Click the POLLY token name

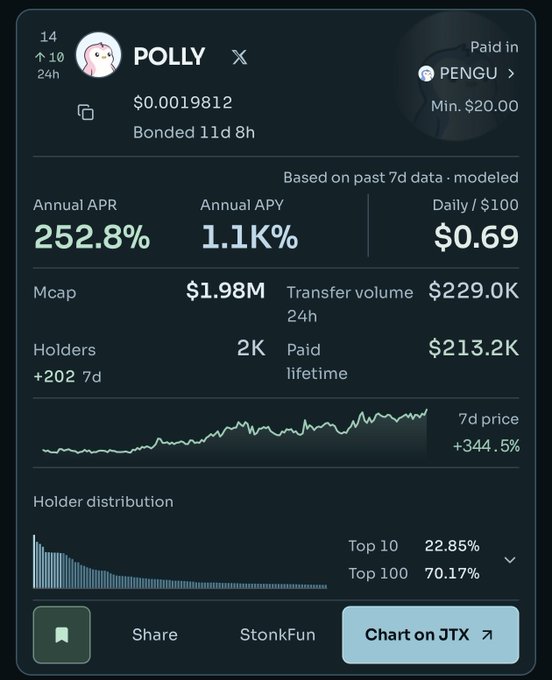tap(169, 56)
